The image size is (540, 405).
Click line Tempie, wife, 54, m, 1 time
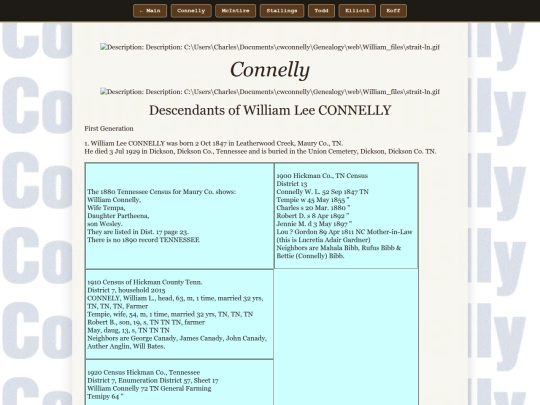(x=170, y=314)
